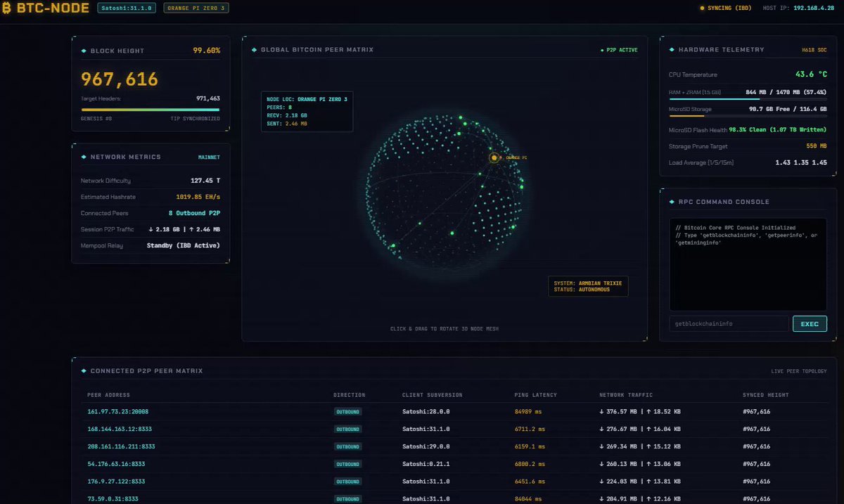Image resolution: width=844 pixels, height=504 pixels.
Task: Click the block height value 967,616 in the Block Height card
Action: click(120, 79)
